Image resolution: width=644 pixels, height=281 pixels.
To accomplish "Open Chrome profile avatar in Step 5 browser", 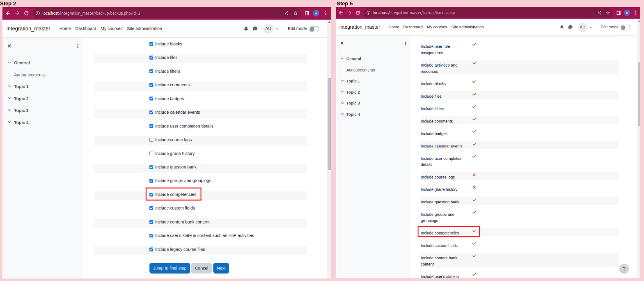I will tap(627, 13).
